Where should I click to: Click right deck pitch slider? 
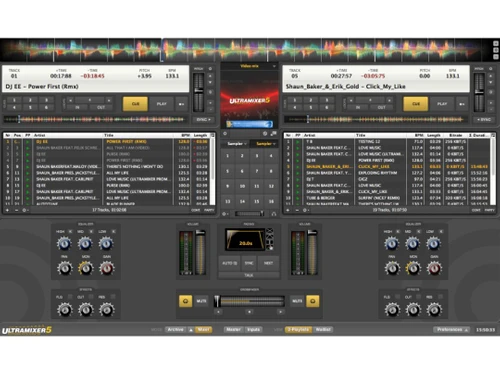(479, 92)
